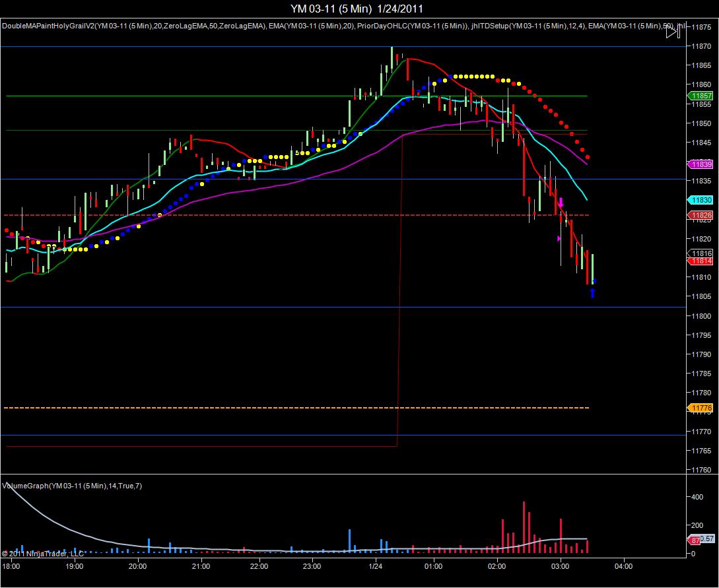Click the 11790 price axis label
Viewport: 719px width, 588px height.
(x=701, y=354)
